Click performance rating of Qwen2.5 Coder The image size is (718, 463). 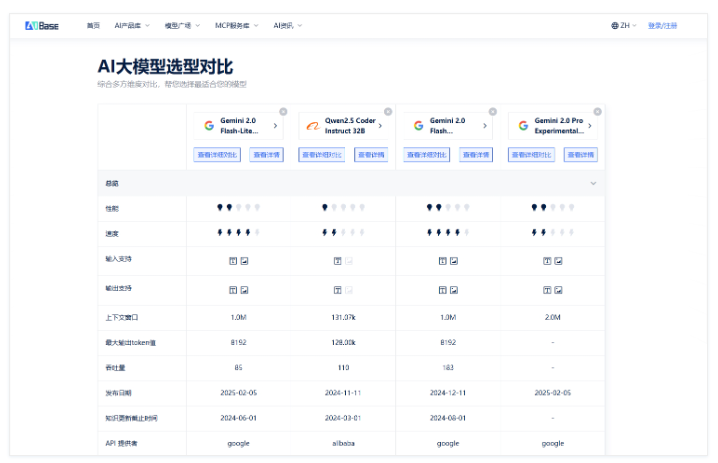[x=343, y=207]
